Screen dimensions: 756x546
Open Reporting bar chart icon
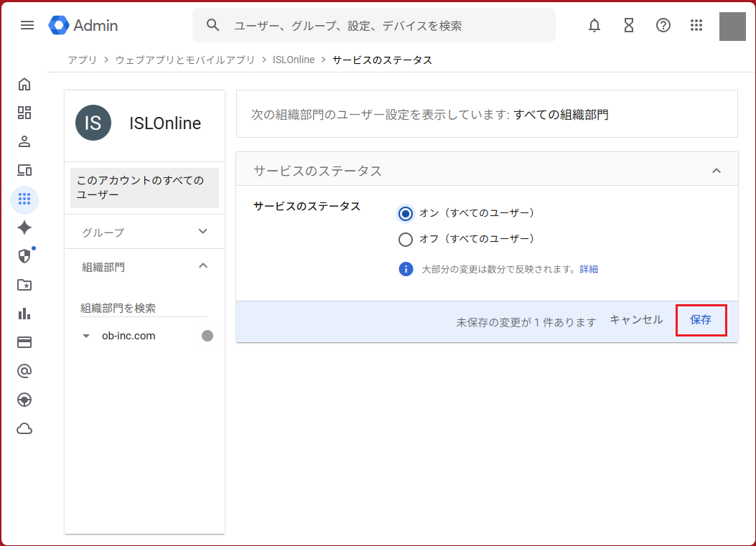point(24,314)
